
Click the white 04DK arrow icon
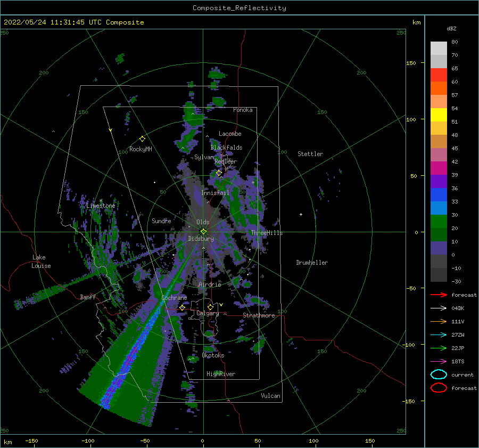point(439,308)
